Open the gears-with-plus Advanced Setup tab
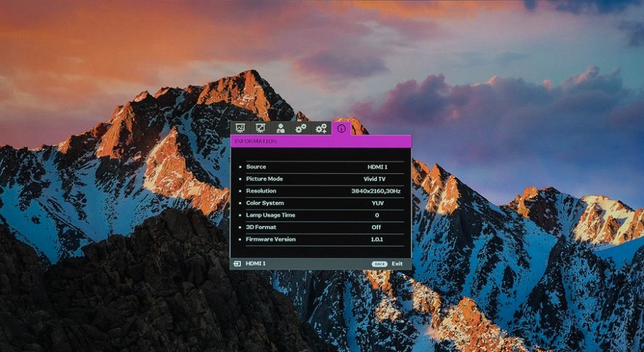Viewport: 644px width, 352px height. 321,128
